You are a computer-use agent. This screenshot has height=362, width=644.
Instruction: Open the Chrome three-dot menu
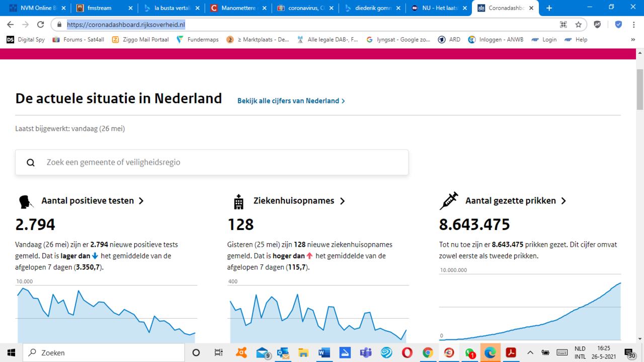(634, 25)
